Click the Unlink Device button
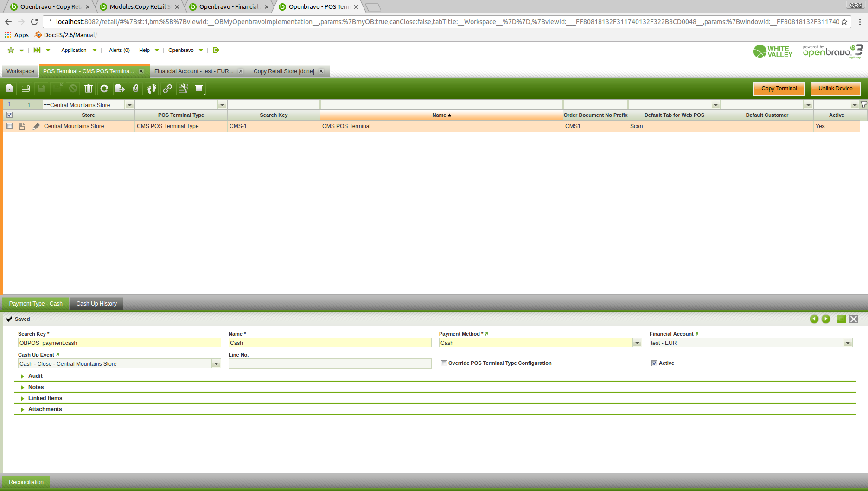The height and width of the screenshot is (491, 868). coord(835,89)
